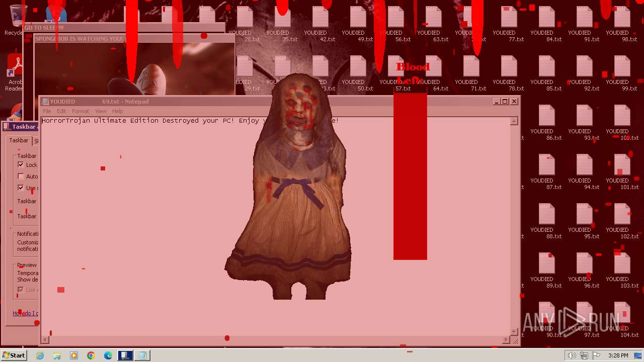The image size is (644, 362).
Task: Select the YOUDIED 50.txt desktop file
Action: point(358,73)
